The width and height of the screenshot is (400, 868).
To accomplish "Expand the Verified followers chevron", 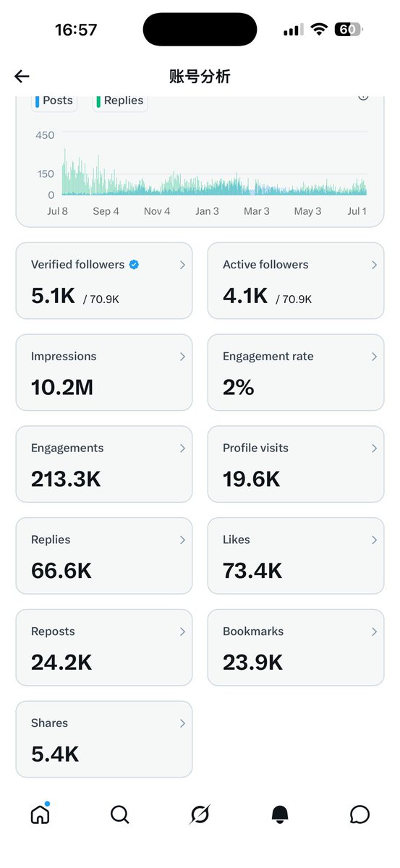I will 182,265.
